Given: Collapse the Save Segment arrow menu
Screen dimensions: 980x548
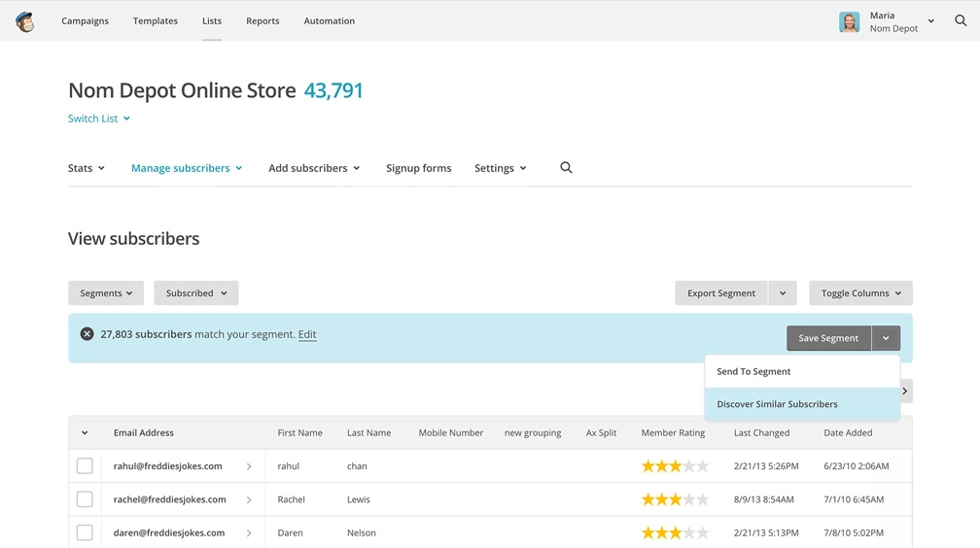Looking at the screenshot, I should [886, 338].
